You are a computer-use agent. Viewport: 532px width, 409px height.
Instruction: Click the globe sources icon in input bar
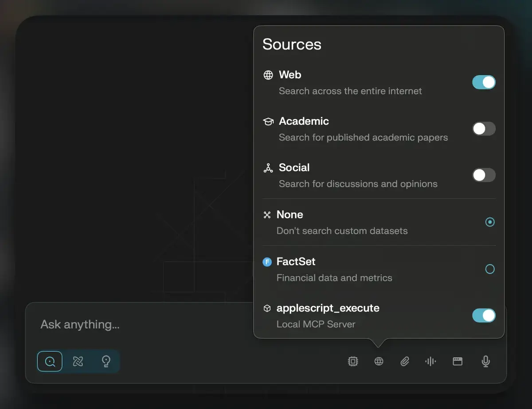[379, 361]
